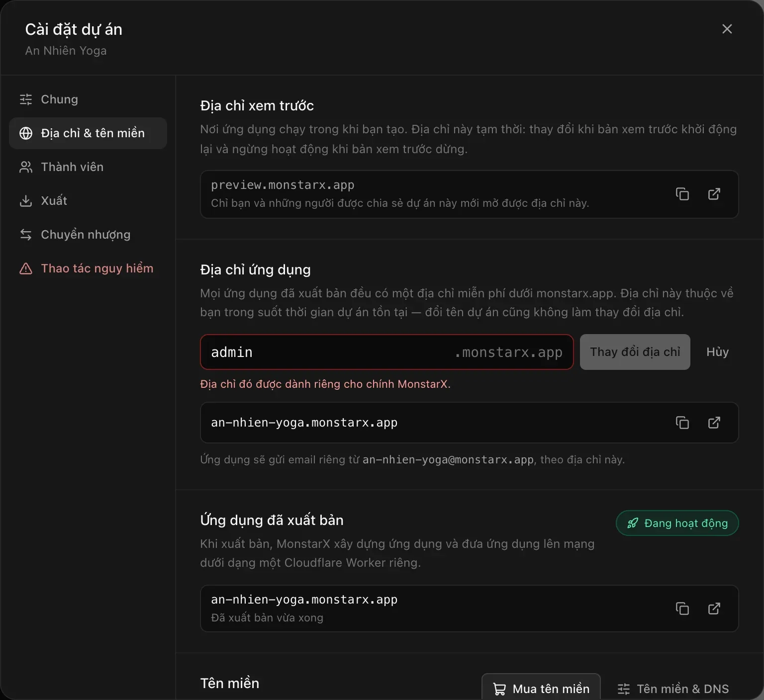
Task: Open Tên miền & DNS settings label
Action: [683, 689]
